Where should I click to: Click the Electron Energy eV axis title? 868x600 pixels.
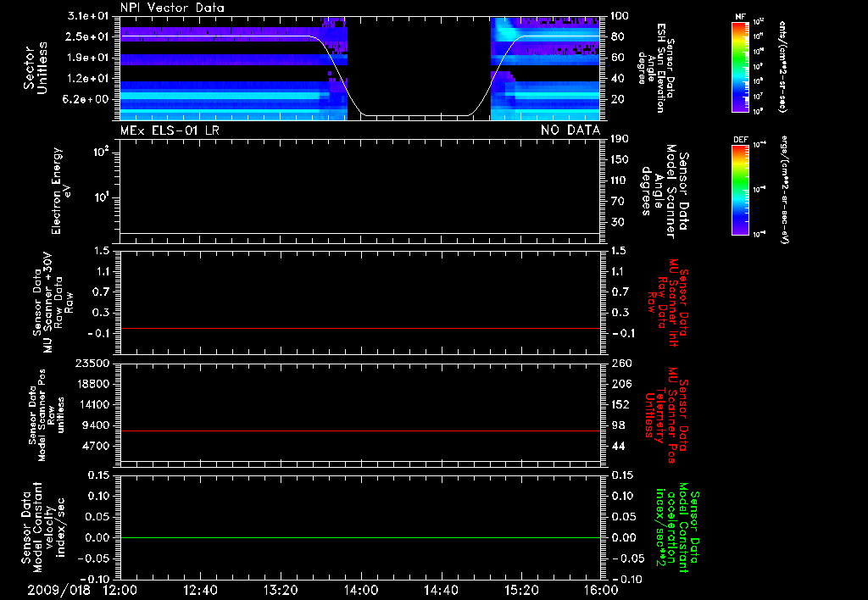pos(61,191)
